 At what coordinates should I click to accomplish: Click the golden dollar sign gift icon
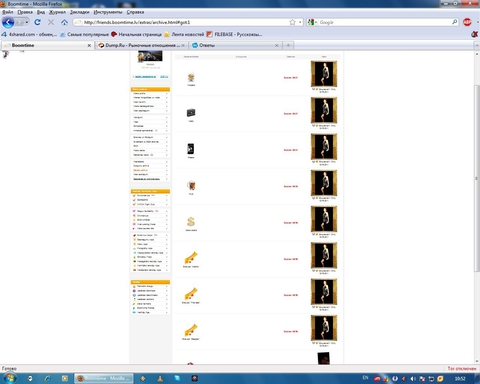pos(191,222)
